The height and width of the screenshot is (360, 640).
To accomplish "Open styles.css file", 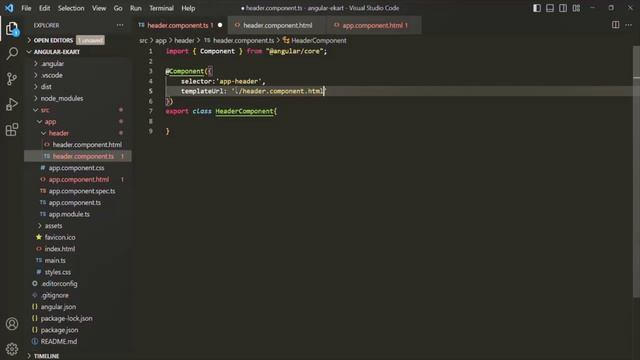I will tap(58, 272).
